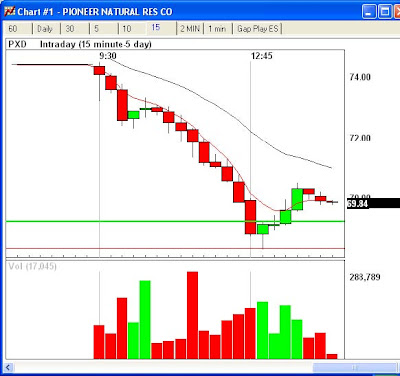This screenshot has height=376, width=400.
Task: Click the 12:45 time marker
Action: 262,56
